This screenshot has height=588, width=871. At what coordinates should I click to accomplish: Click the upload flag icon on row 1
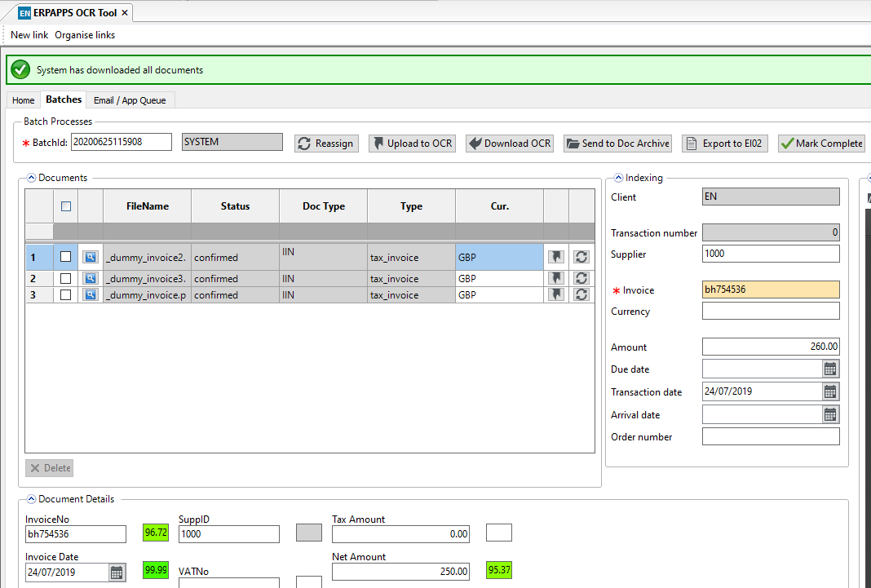(555, 257)
